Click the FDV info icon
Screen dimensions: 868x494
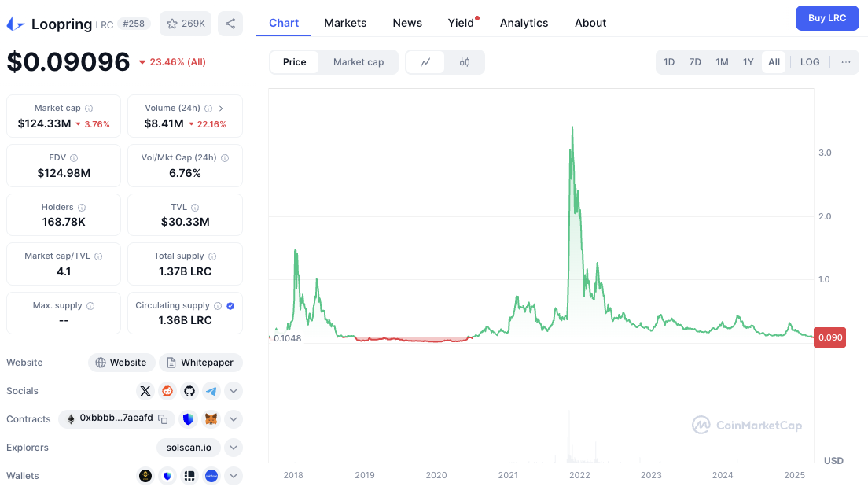pos(74,158)
